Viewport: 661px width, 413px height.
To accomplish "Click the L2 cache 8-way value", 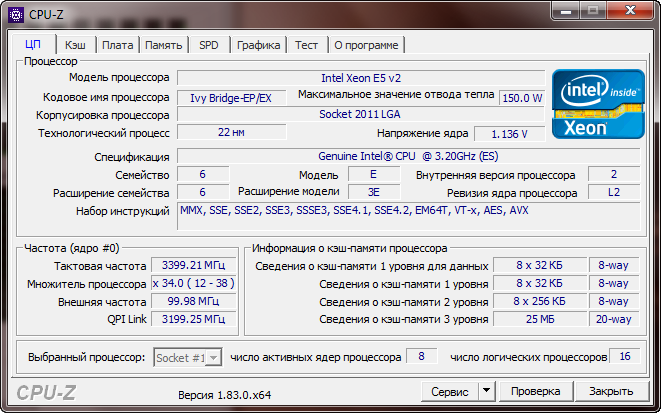I will 614,301.
